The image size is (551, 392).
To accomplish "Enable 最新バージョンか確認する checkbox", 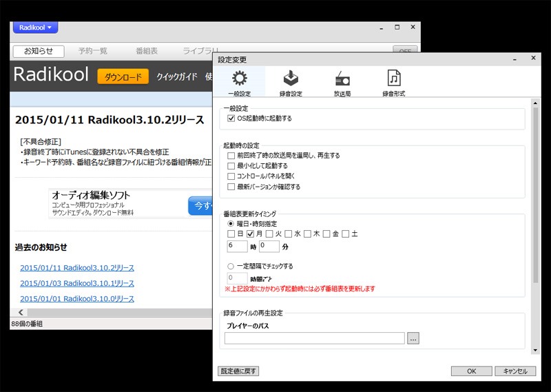I will tap(231, 187).
